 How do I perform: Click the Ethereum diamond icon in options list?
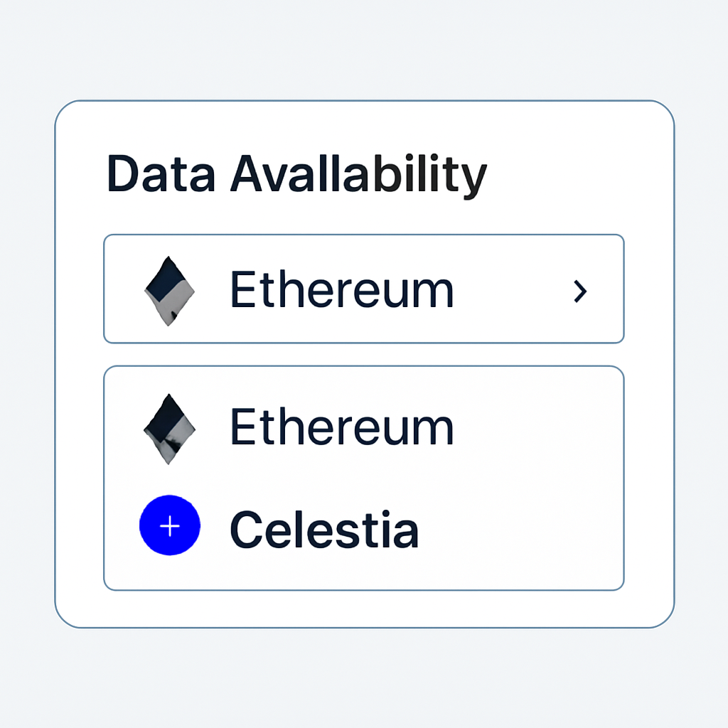(x=170, y=429)
